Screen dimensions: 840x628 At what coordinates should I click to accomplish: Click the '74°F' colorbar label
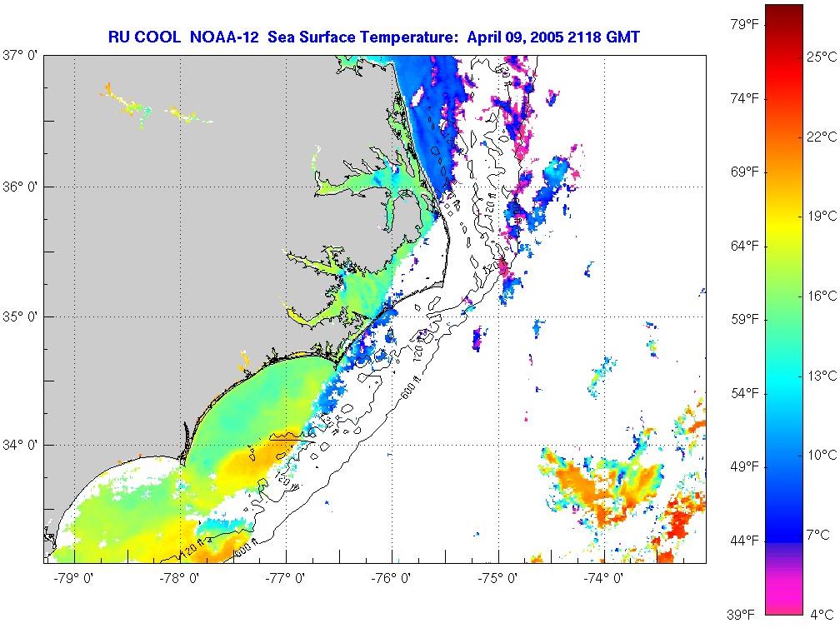click(x=745, y=98)
